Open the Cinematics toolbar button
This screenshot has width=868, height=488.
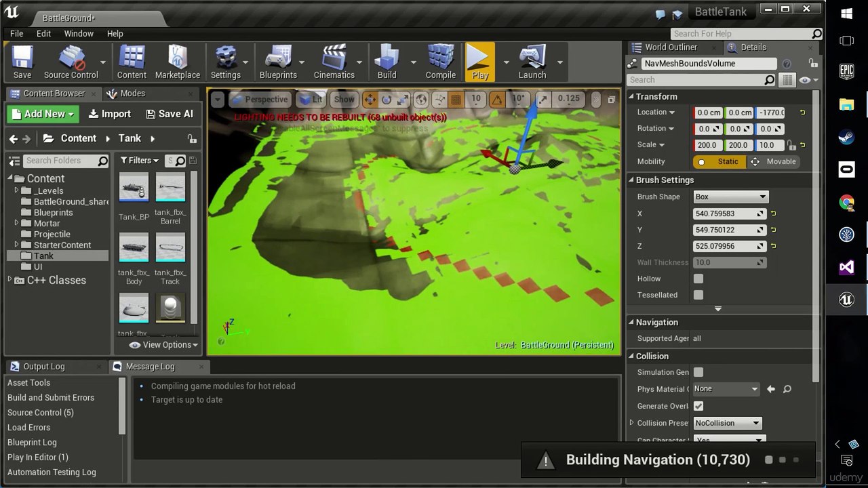tap(334, 62)
